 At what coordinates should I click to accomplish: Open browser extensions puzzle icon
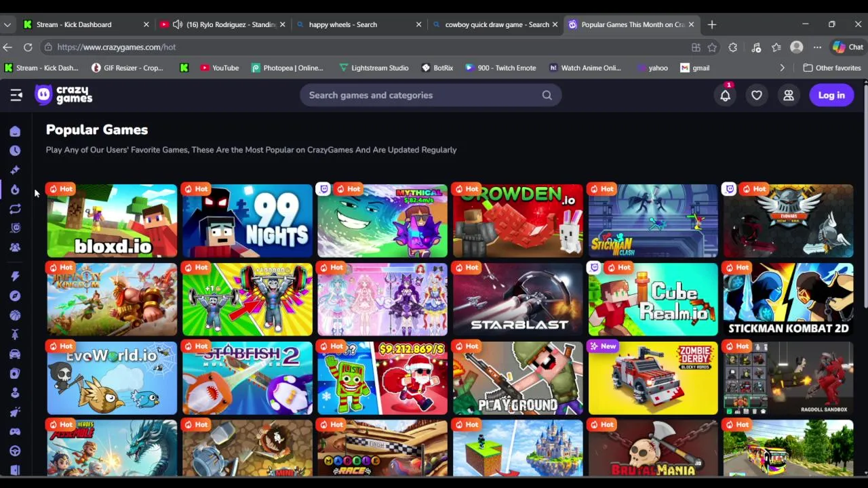[733, 47]
